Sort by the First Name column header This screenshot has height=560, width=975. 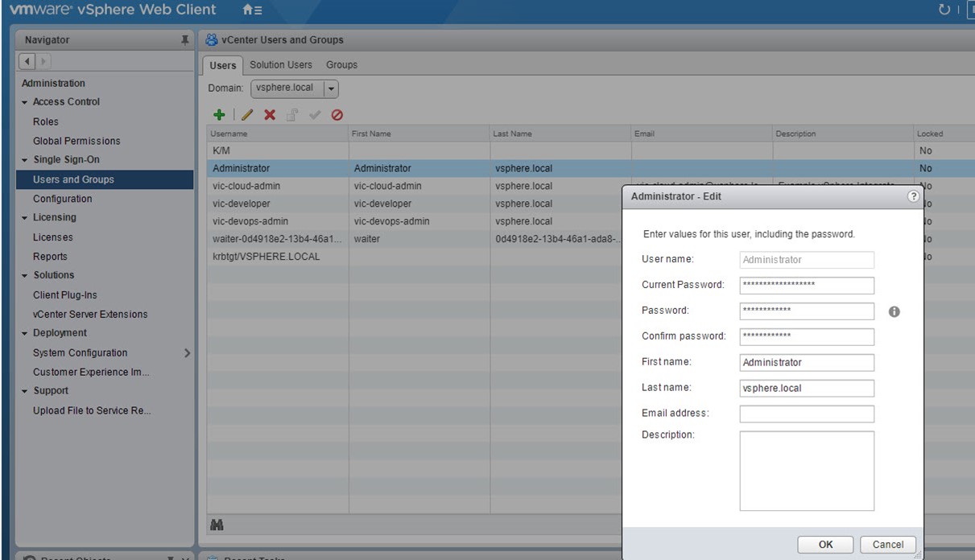click(419, 134)
